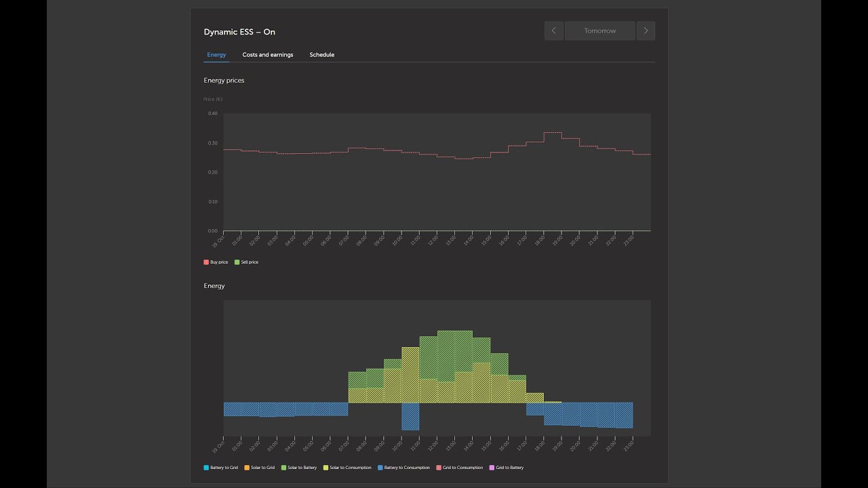The width and height of the screenshot is (868, 488).
Task: Switch to the Energy tab
Action: pyautogui.click(x=216, y=55)
